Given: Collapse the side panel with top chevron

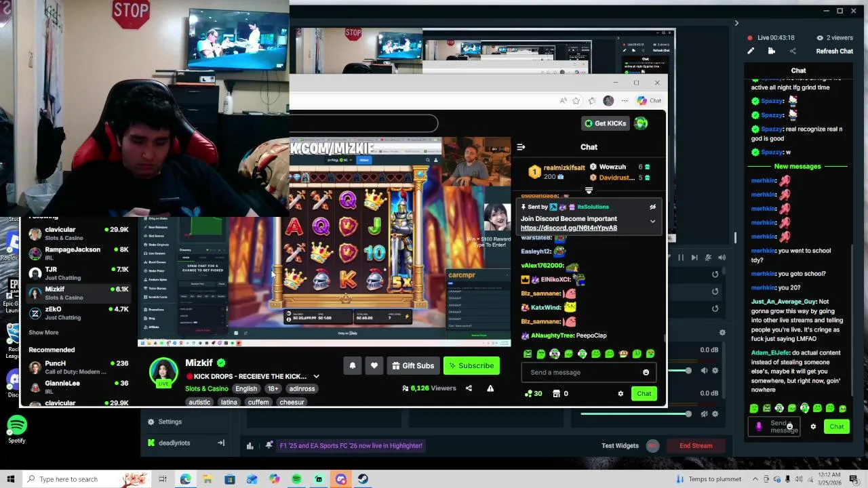Looking at the screenshot, I should [736, 23].
